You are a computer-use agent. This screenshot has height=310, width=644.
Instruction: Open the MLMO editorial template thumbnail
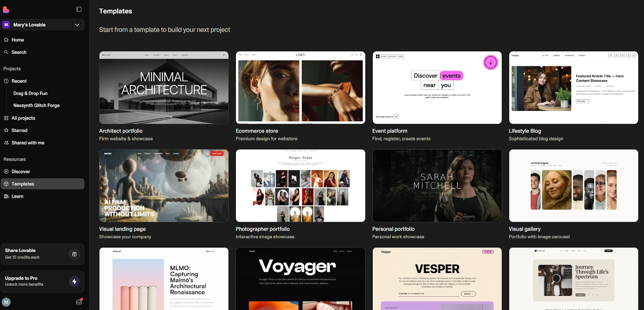click(164, 279)
